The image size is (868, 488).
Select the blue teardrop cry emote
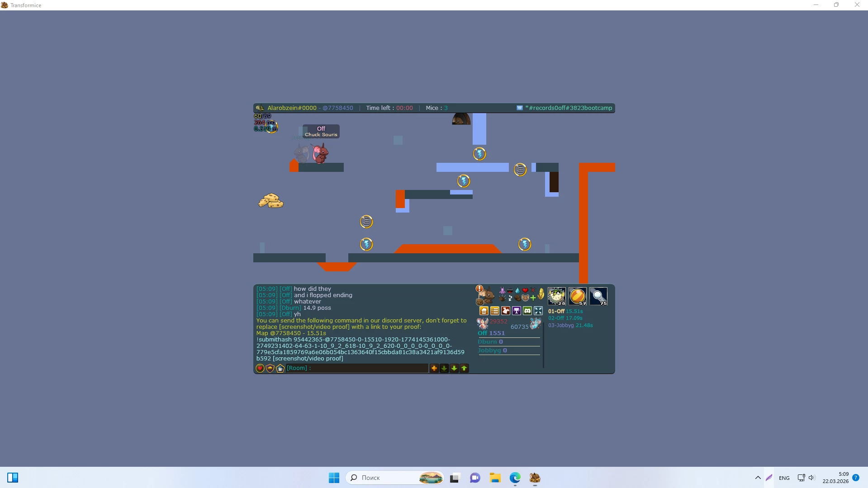517,290
